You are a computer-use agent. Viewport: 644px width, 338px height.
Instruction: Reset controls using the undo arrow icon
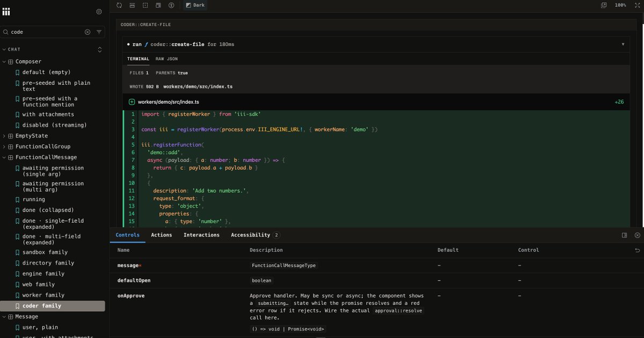[x=637, y=250]
